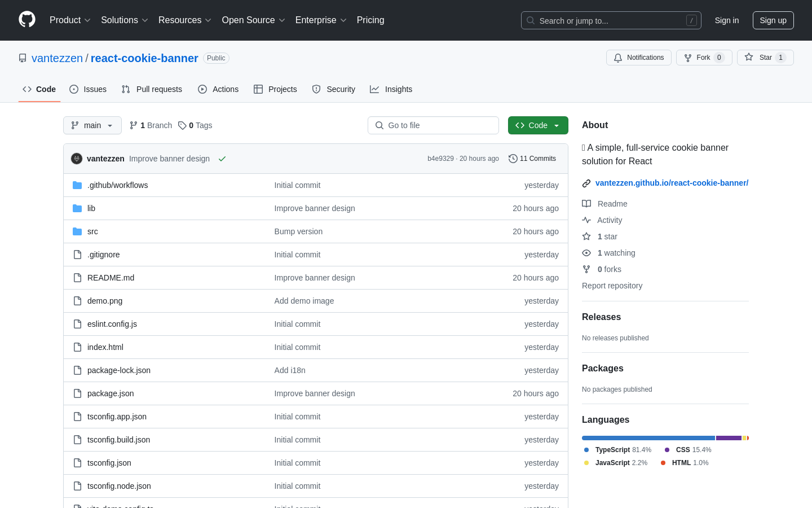
Task: Expand the Product menu
Action: click(70, 20)
